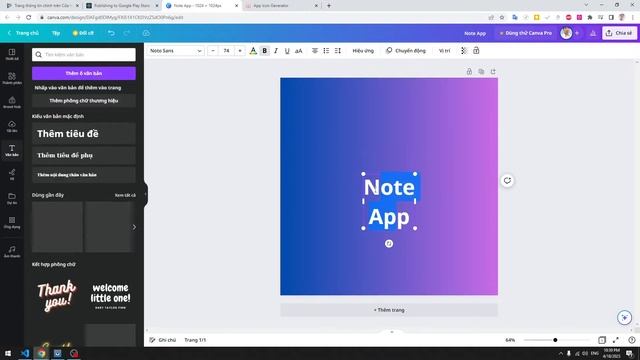Click the rotate handle below the text
Image resolution: width=640 pixels, height=360 pixels.
389,244
